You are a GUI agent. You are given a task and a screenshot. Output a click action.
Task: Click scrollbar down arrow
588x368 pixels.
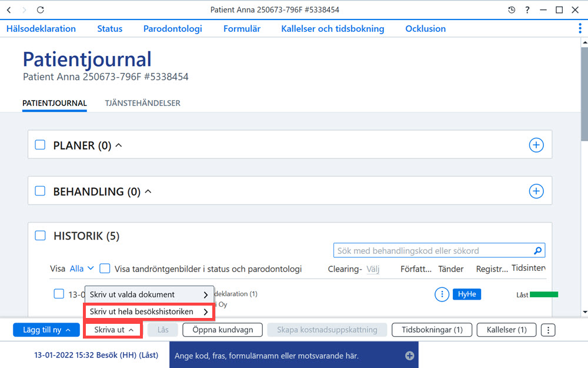click(x=584, y=312)
